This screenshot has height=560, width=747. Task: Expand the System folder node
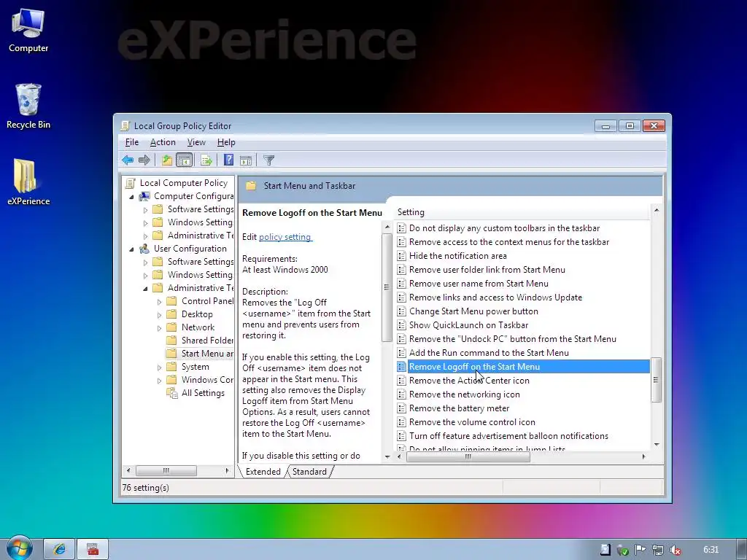pos(159,367)
